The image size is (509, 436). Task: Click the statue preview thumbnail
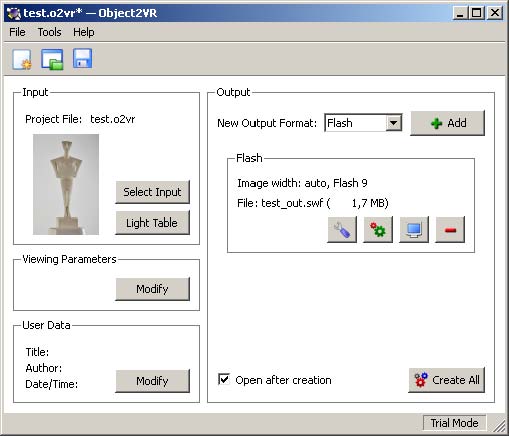66,184
